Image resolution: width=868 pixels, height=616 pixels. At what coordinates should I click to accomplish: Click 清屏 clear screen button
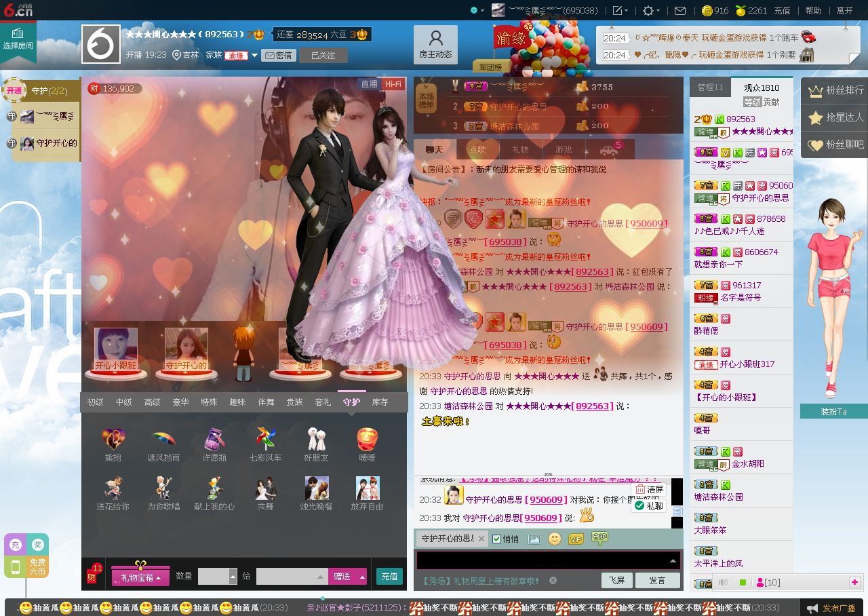tap(649, 489)
